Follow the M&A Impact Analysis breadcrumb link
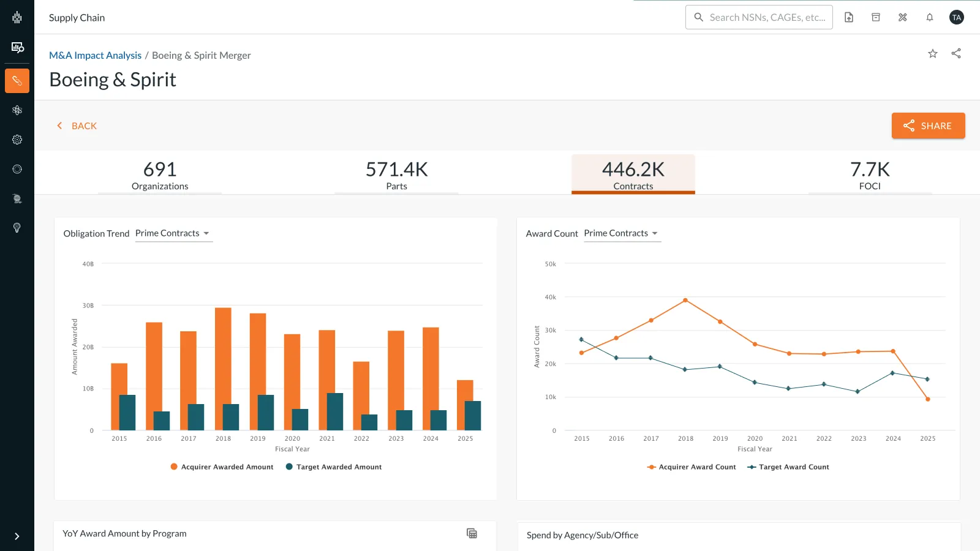980x551 pixels. pyautogui.click(x=95, y=55)
